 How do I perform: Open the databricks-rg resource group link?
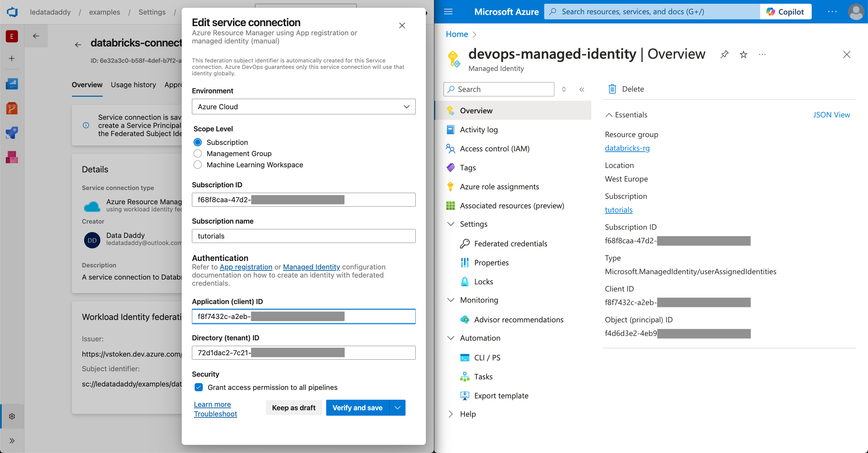click(x=627, y=148)
